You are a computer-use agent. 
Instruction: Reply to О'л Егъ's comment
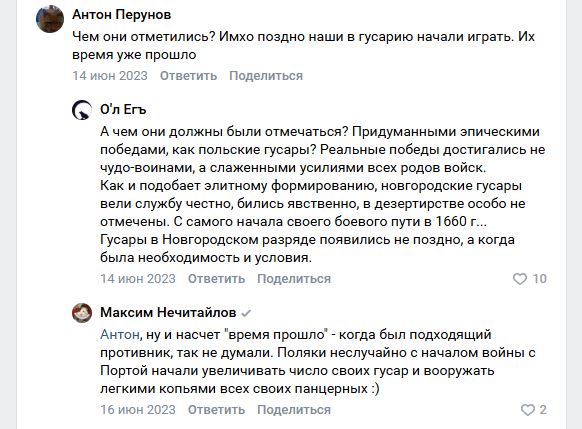(216, 279)
